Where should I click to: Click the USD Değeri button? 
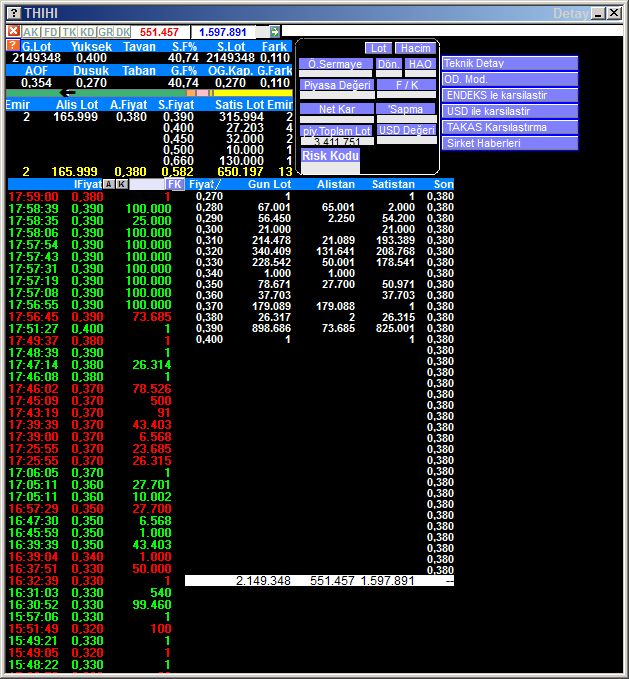click(x=406, y=130)
